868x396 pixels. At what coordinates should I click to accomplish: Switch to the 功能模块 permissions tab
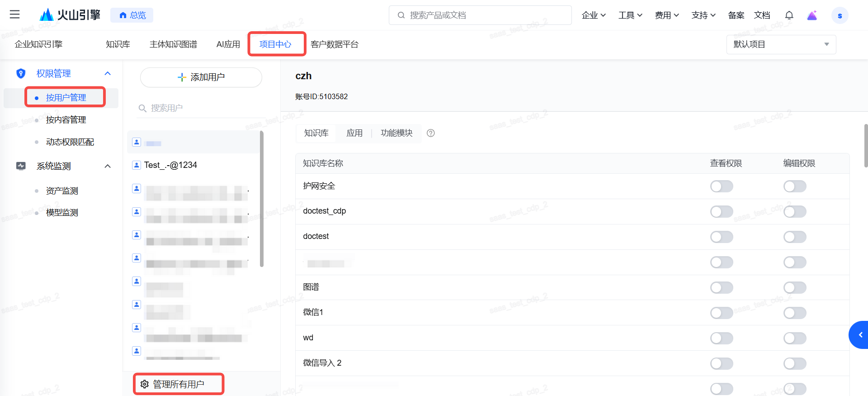pyautogui.click(x=396, y=133)
